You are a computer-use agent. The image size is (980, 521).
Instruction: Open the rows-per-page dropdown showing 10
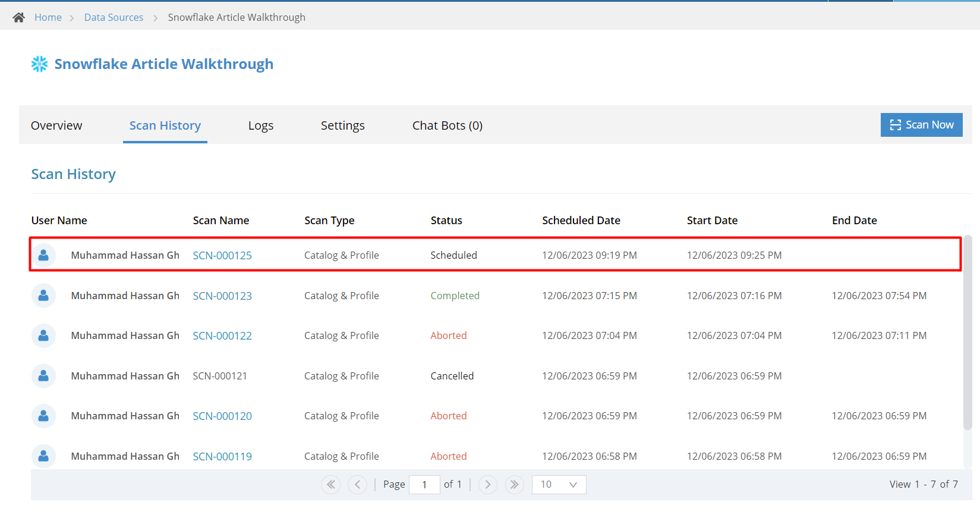tap(559, 485)
